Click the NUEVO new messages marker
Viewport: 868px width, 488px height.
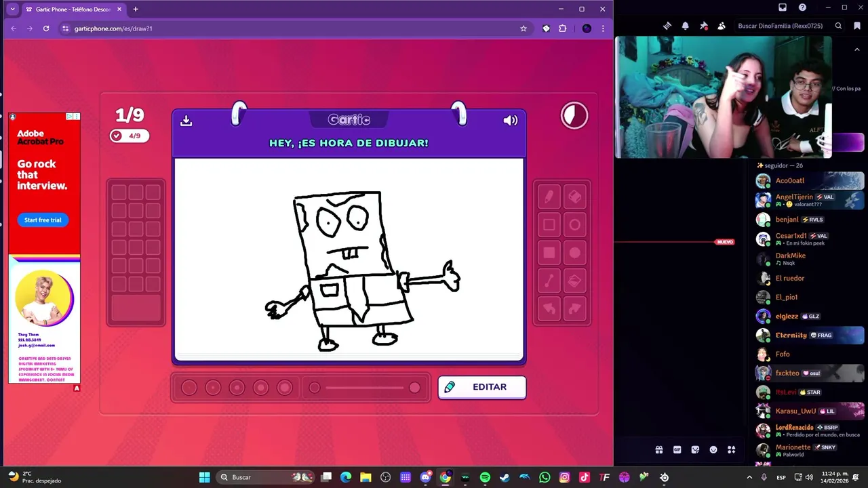tap(725, 242)
